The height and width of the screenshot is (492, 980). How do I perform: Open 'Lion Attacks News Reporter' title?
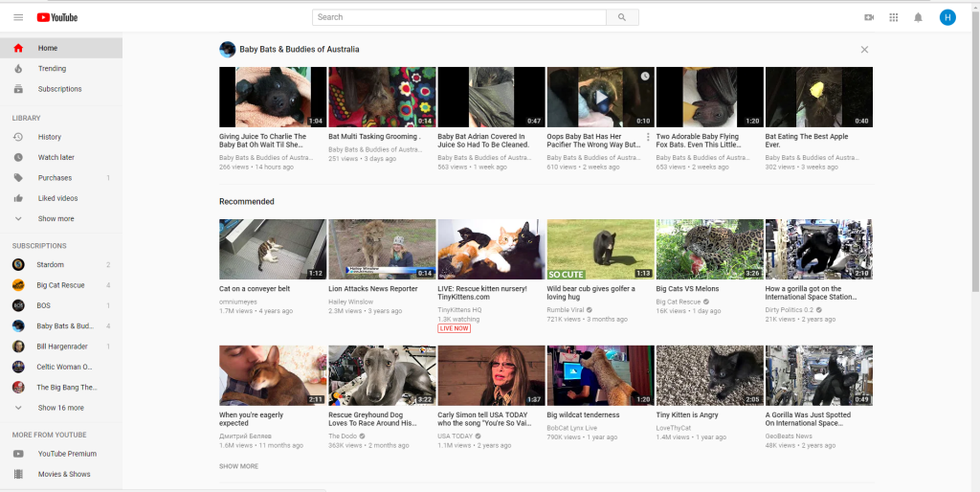[373, 289]
